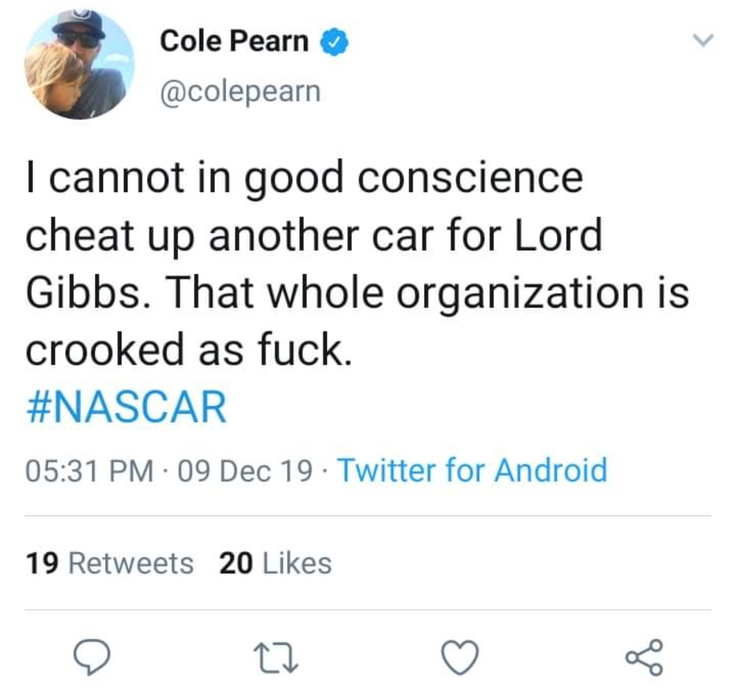Image resolution: width=736 pixels, height=700 pixels.
Task: Open the Twitter for Android source link
Action: [472, 470]
